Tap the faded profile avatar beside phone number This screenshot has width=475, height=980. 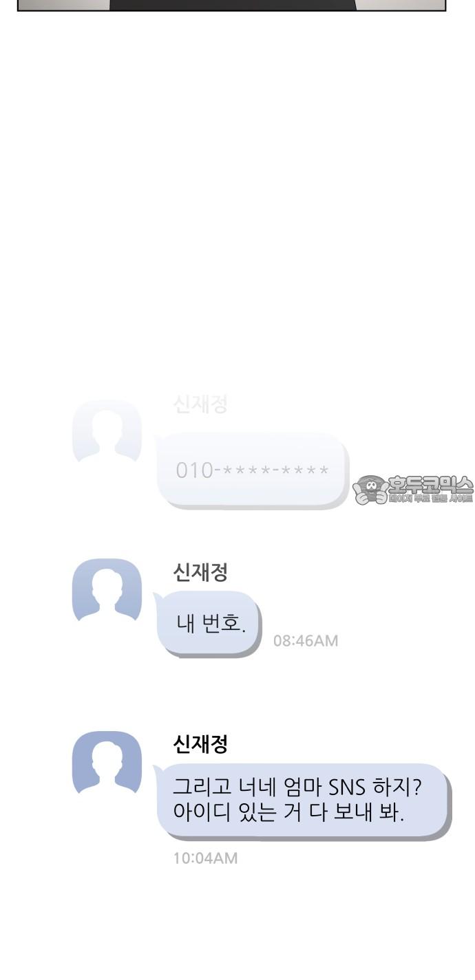click(107, 431)
